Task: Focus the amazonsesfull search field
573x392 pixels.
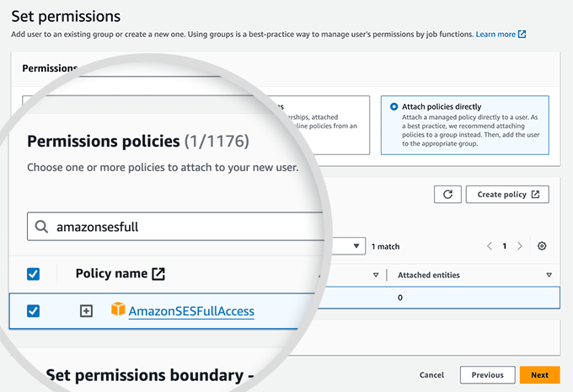Action: (x=175, y=227)
